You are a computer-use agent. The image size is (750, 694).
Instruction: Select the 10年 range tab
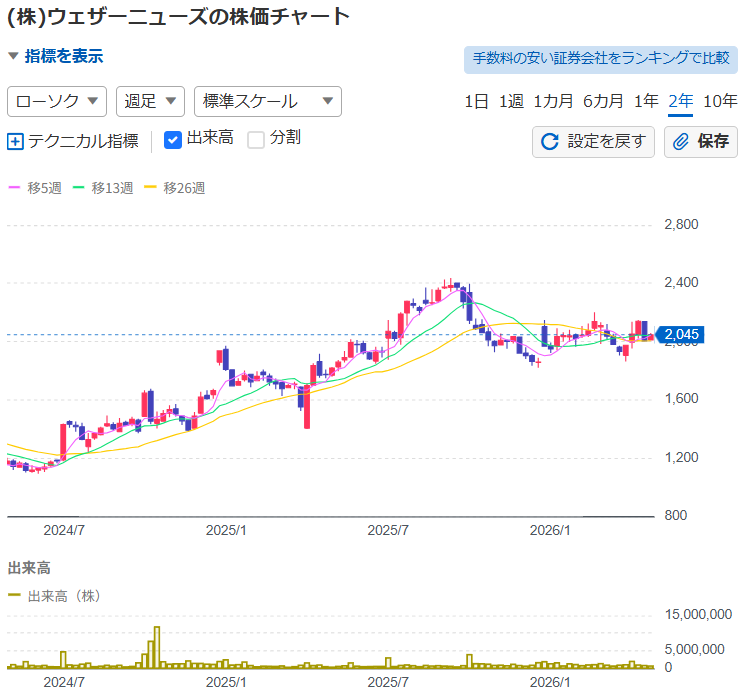click(720, 101)
